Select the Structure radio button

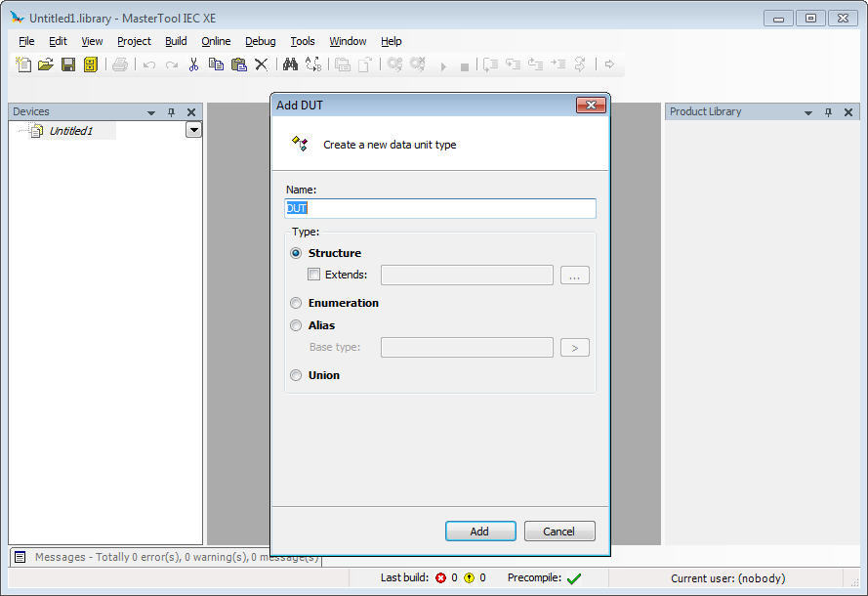coord(296,253)
